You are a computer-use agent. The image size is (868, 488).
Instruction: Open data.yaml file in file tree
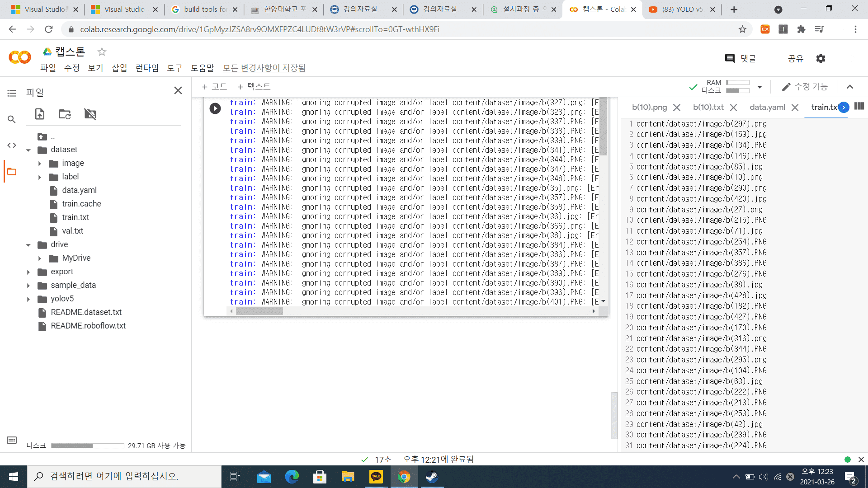point(79,190)
